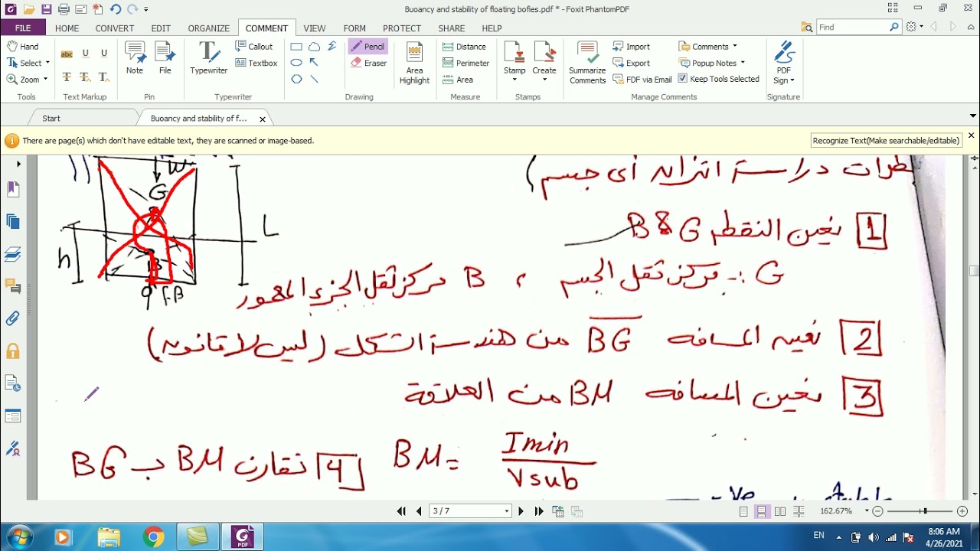This screenshot has width=980, height=551.
Task: Expand the Create stamp dropdown
Action: (544, 79)
